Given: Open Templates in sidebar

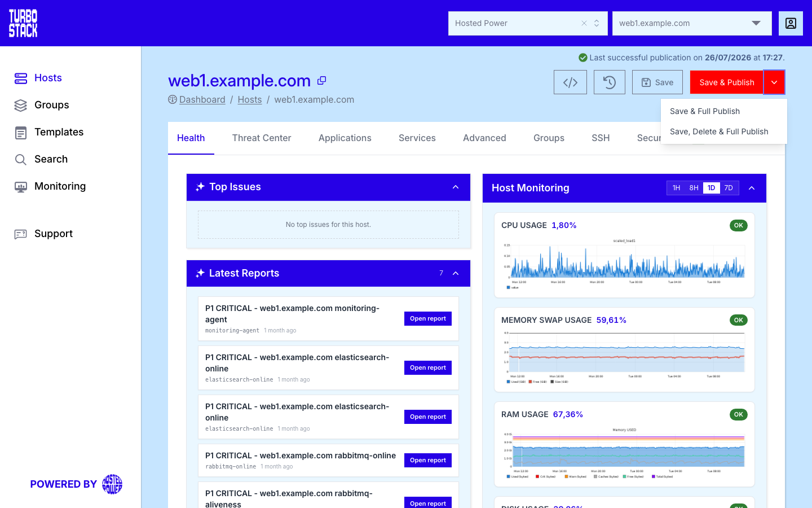Looking at the screenshot, I should [x=48, y=132].
